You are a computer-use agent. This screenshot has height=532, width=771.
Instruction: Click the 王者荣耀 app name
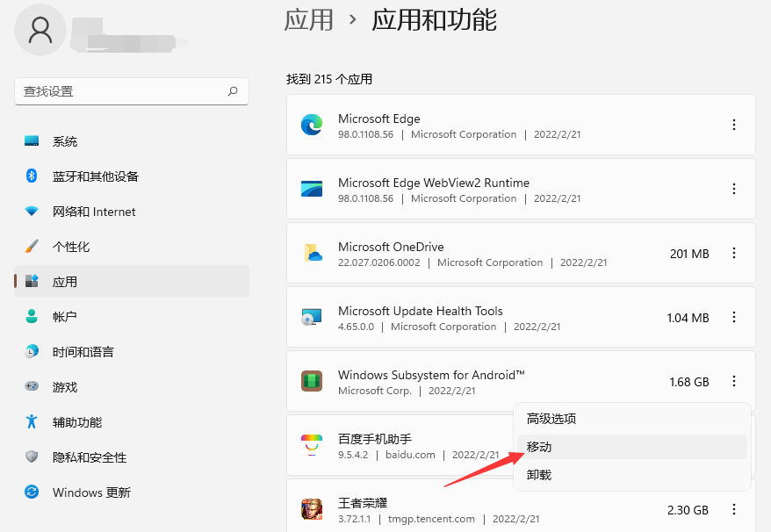point(363,503)
